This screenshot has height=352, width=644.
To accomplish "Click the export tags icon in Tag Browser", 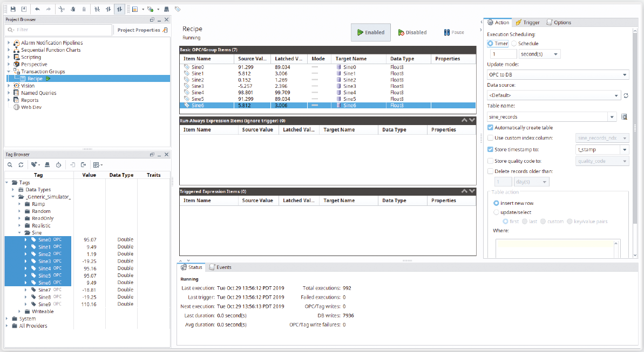I will (84, 164).
